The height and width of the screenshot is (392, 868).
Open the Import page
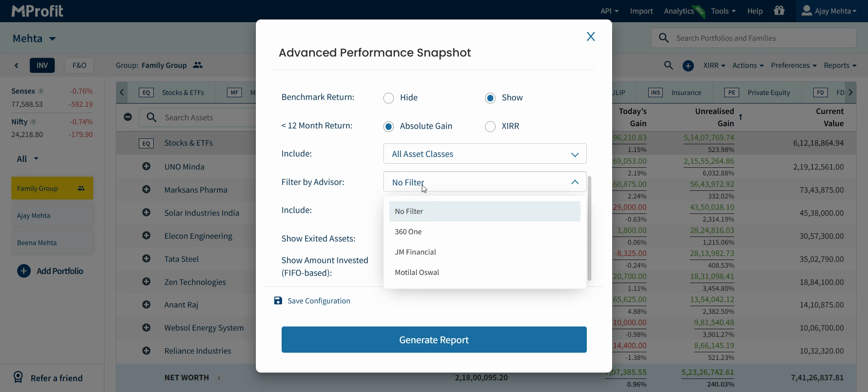[642, 11]
